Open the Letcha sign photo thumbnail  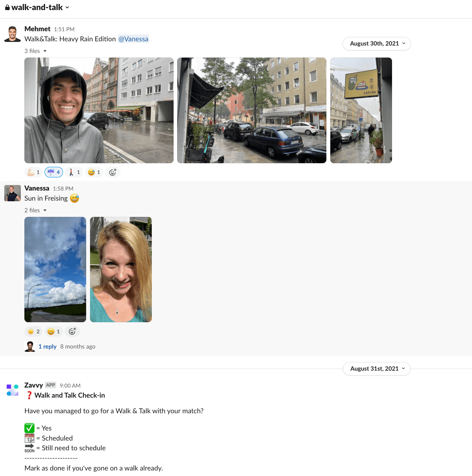pyautogui.click(x=361, y=111)
